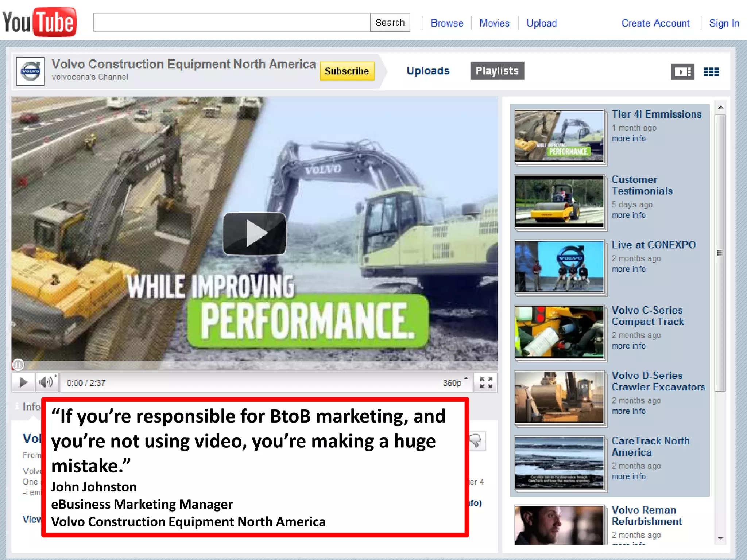Screen dimensions: 747x560
Task: Open the Upload link
Action: (542, 23)
